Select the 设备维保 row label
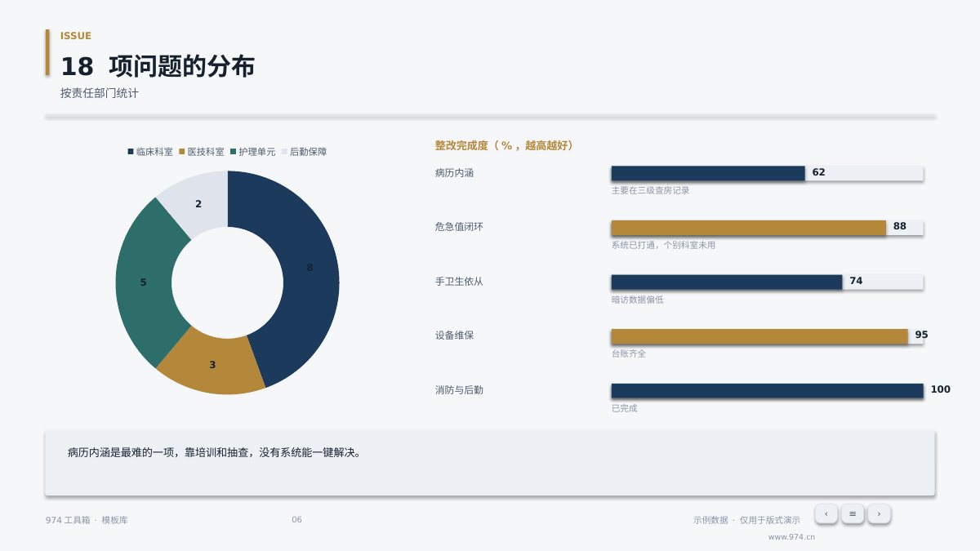 [454, 335]
